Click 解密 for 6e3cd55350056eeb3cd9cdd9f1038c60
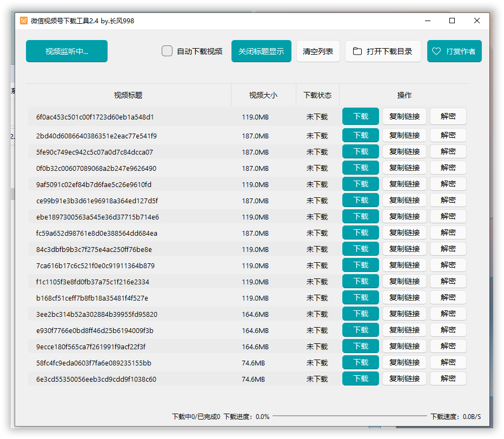This screenshot has height=439, width=504. coord(448,378)
